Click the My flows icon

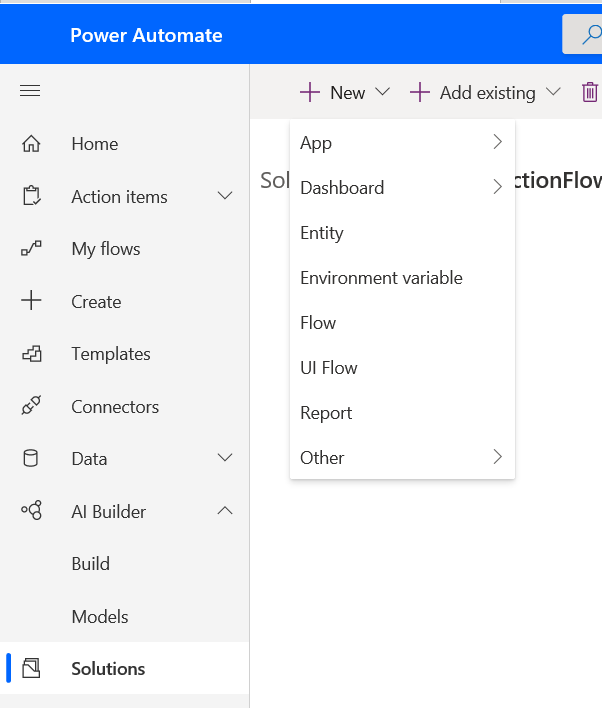pyautogui.click(x=31, y=248)
